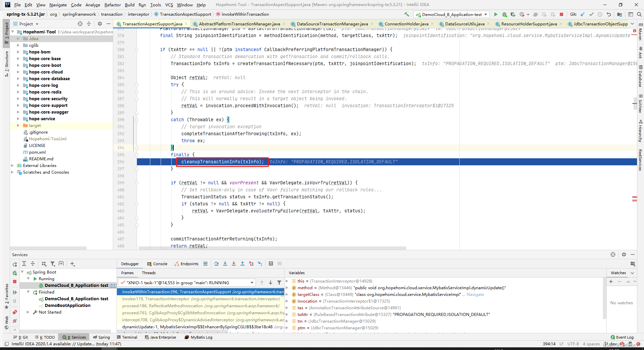Expand the External Libraries node
This screenshot has height=350, width=644.
(12, 166)
